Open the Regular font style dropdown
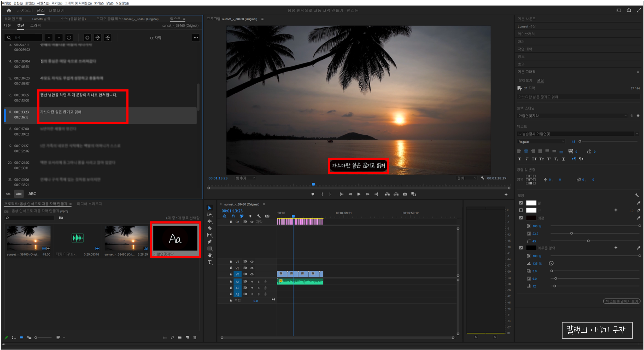The width and height of the screenshot is (644, 350). point(541,142)
